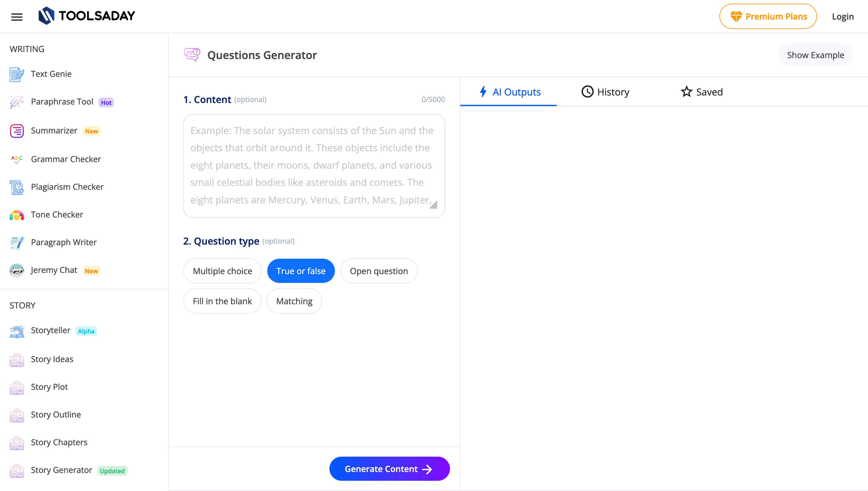Click the star Saved icon
868x491 pixels.
coord(686,92)
